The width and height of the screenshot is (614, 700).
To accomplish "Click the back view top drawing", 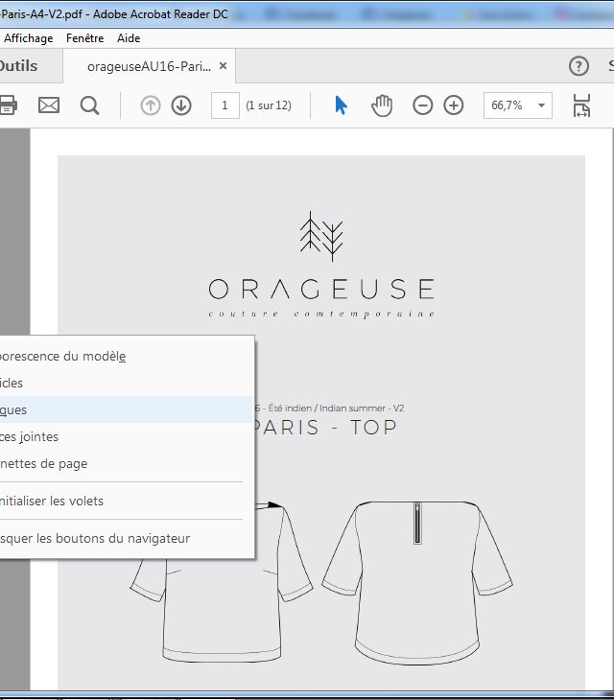I will click(417, 583).
